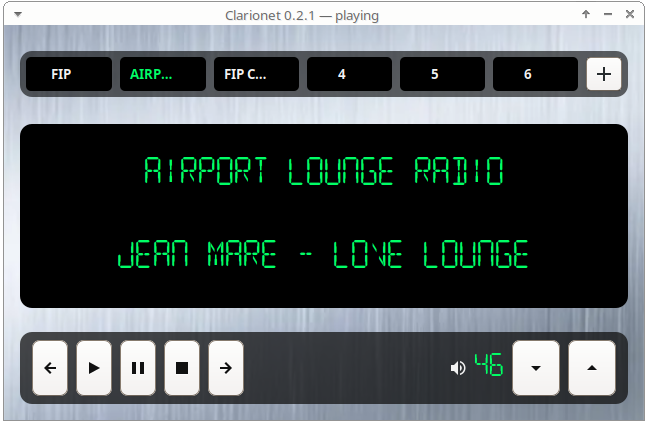Select the AIRP... preset station

[x=163, y=74]
